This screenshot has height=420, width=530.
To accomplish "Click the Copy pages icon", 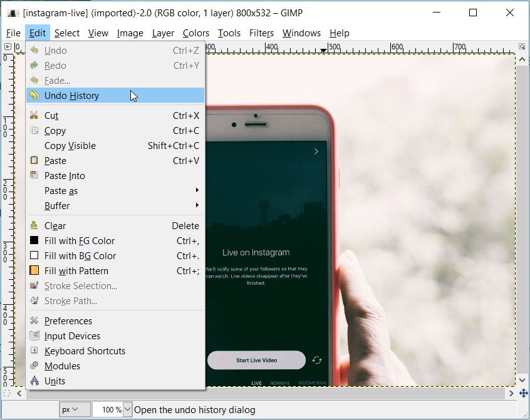I will click(34, 130).
